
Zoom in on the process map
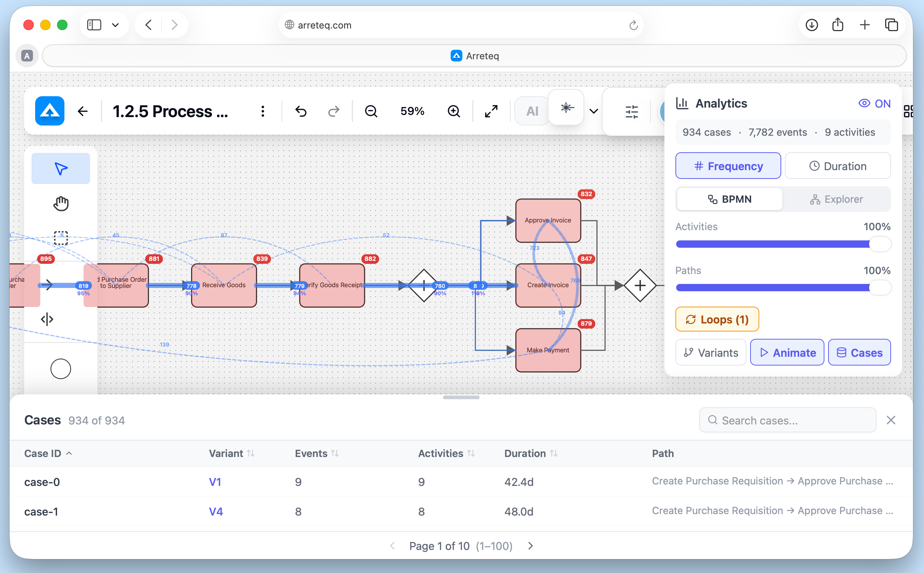[454, 111]
